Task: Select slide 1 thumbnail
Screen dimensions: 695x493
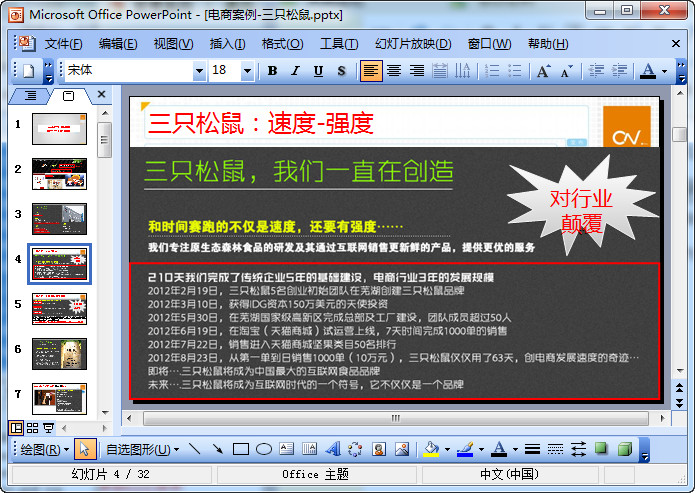Action: coord(59,129)
